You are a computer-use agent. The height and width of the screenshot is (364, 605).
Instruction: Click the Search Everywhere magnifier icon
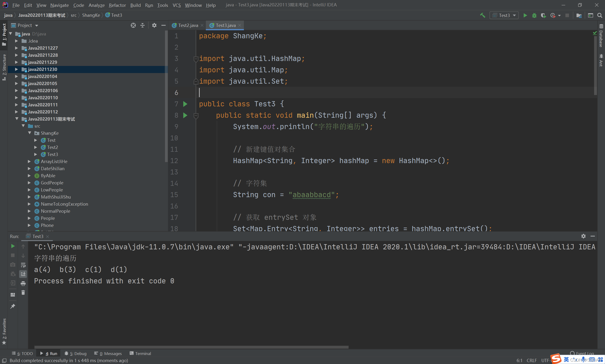[600, 15]
